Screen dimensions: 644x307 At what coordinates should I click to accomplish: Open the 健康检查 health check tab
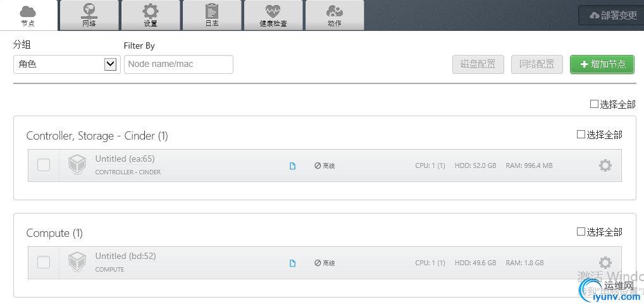pos(273,15)
